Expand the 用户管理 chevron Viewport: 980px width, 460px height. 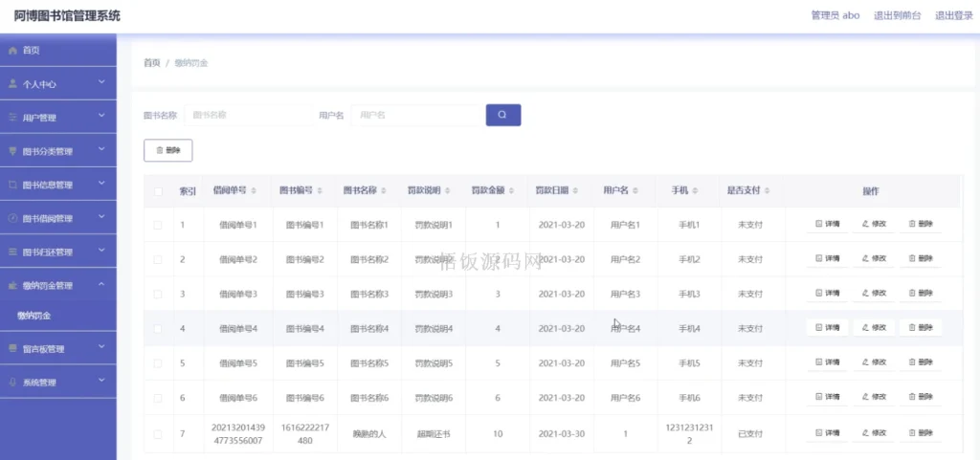(x=101, y=116)
